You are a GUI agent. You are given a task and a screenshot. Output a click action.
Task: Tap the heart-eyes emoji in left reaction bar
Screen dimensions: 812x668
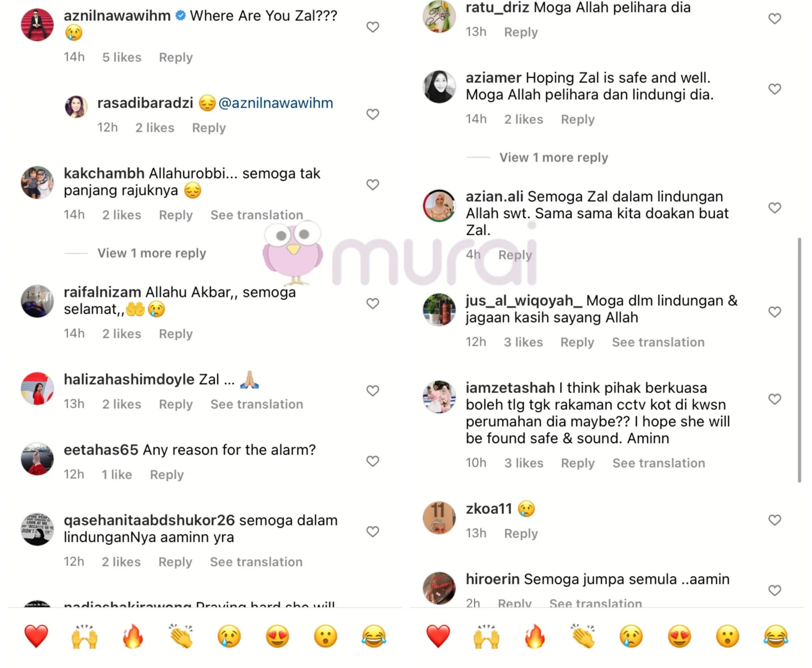(x=278, y=636)
